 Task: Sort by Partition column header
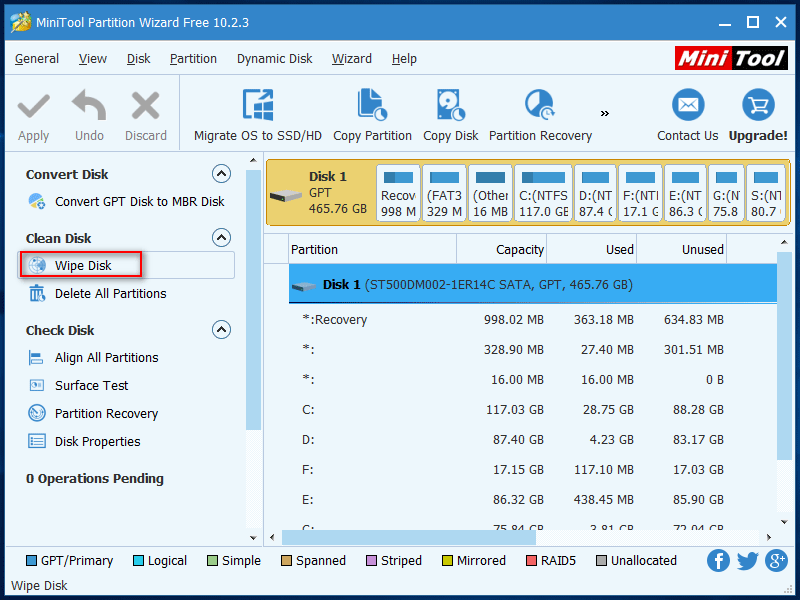372,249
